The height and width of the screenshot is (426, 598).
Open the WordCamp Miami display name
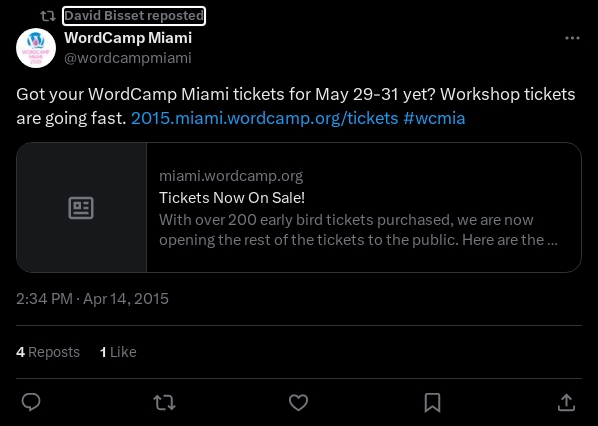tap(128, 38)
